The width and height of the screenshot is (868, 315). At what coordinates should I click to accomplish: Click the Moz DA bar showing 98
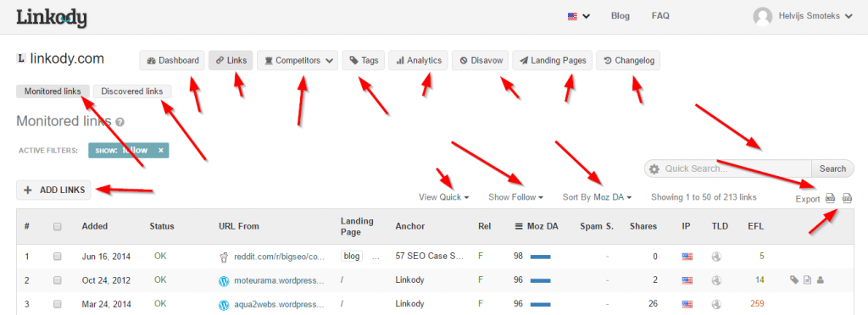coord(540,257)
